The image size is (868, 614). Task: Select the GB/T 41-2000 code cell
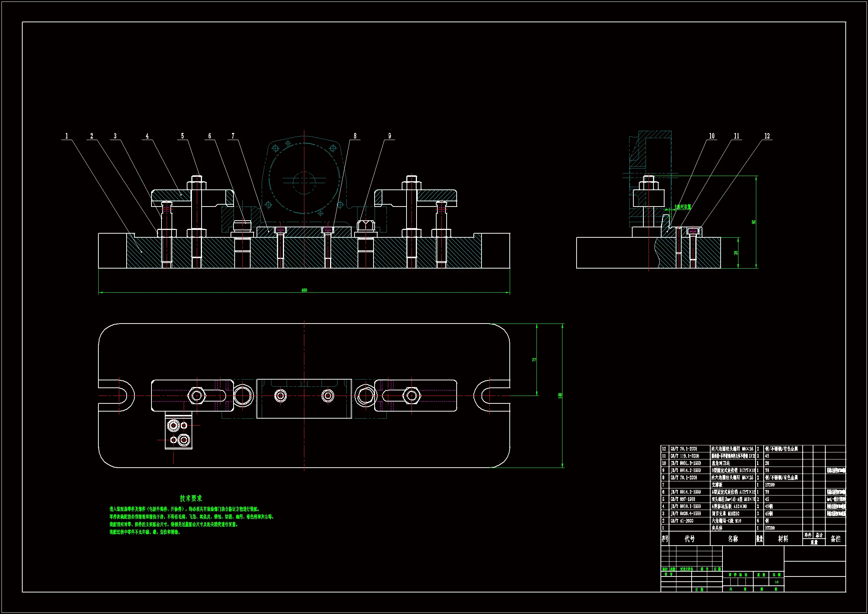(682, 520)
